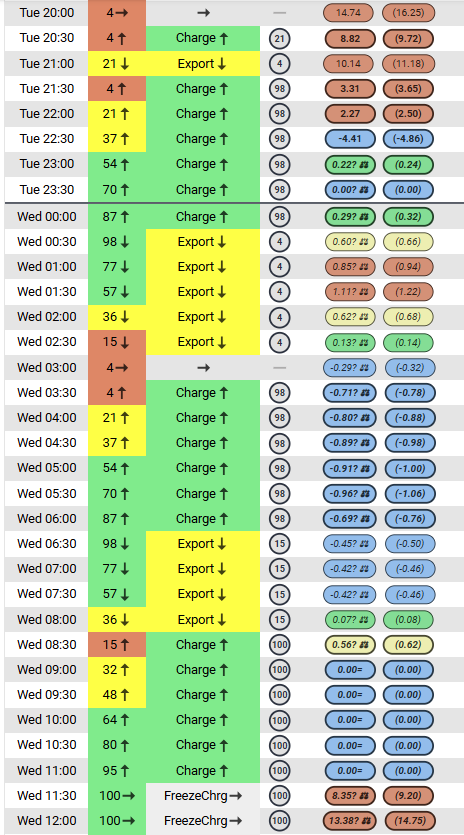Click the red 15↓ SOC cell at Wed 02:30
This screenshot has width=464, height=835.
point(117,342)
